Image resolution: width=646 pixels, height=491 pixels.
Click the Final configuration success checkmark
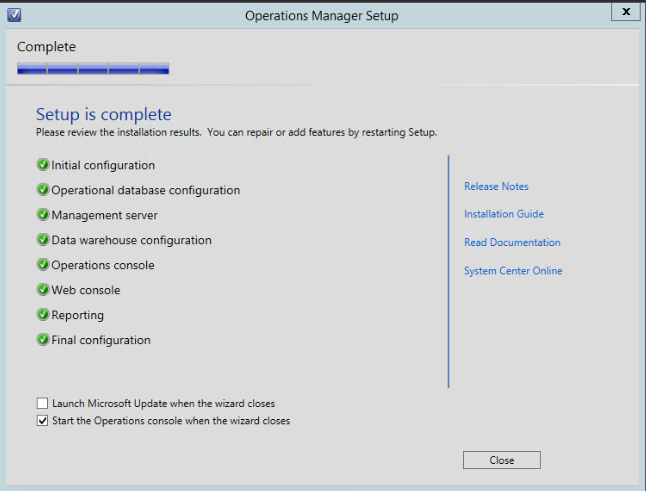pyautogui.click(x=43, y=340)
